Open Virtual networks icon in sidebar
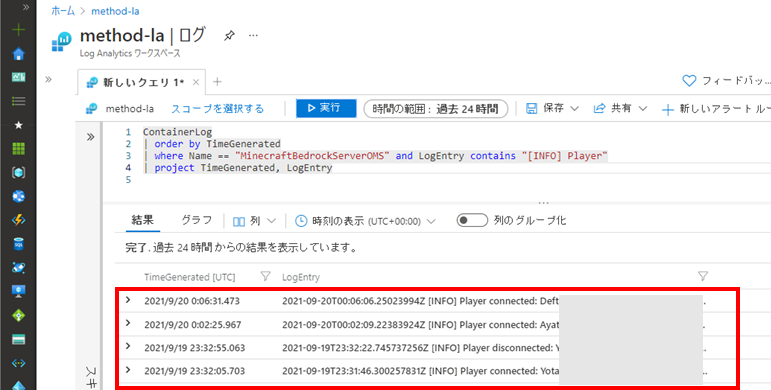The height and width of the screenshot is (390, 771). [18, 363]
